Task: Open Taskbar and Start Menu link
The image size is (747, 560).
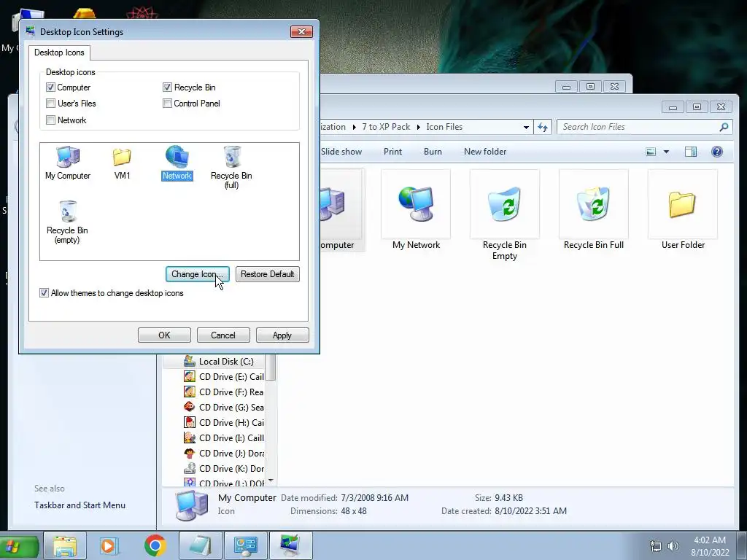Action: pos(80,505)
